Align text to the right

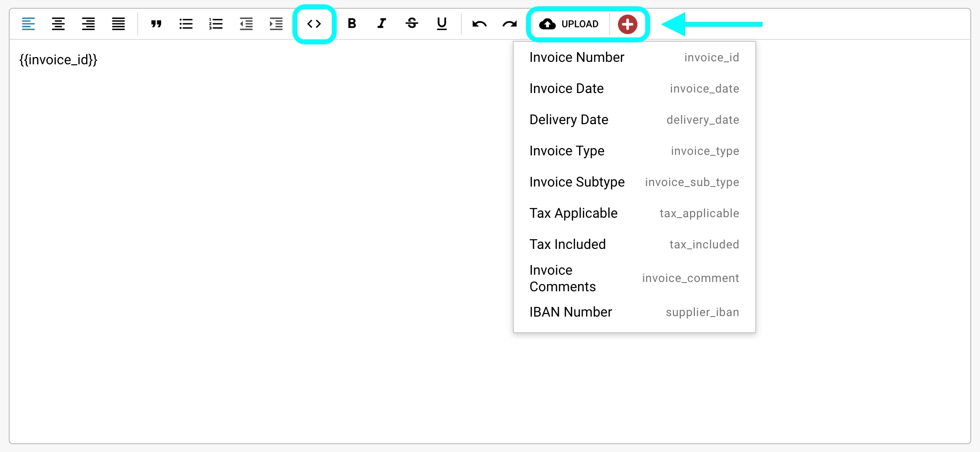tap(88, 24)
